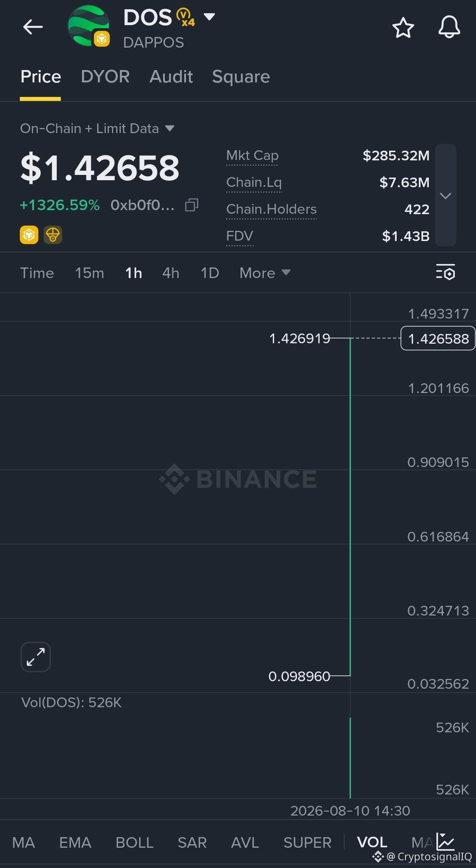Toggle the VOL indicator
This screenshot has height=868, width=476.
tap(372, 842)
